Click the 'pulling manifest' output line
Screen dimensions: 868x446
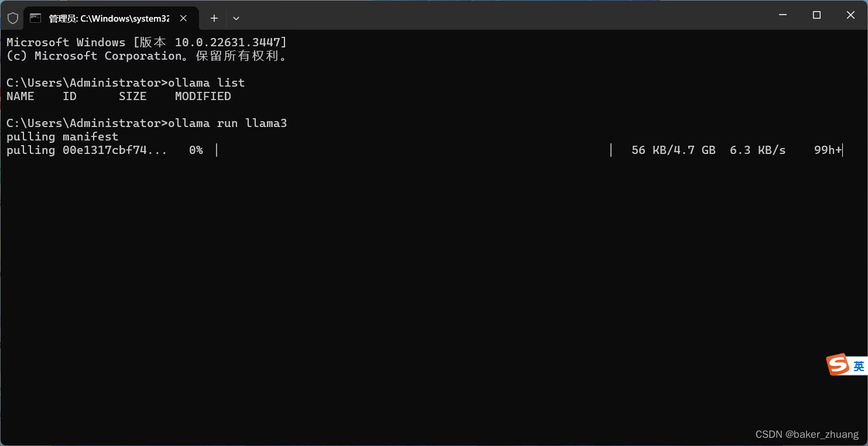point(62,137)
